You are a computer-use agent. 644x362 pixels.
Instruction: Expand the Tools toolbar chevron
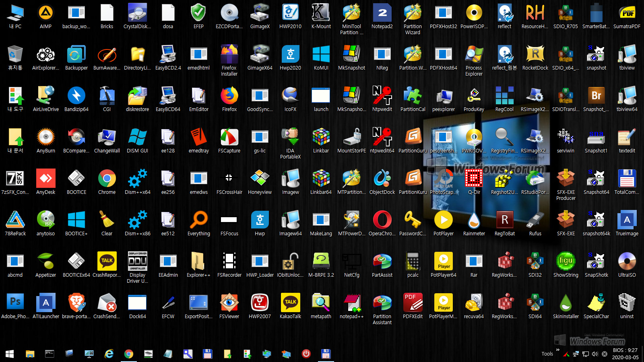[x=557, y=350]
